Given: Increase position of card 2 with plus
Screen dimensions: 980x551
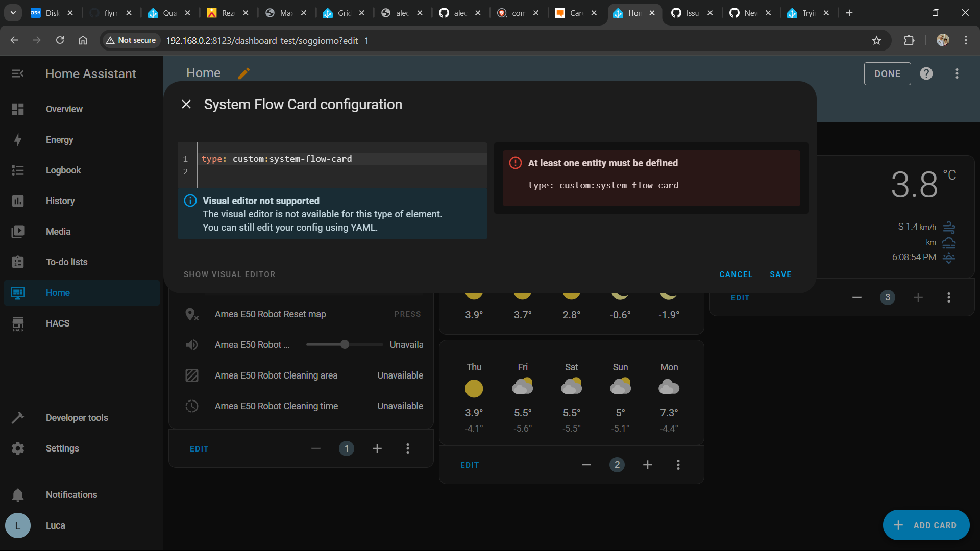Looking at the screenshot, I should [647, 465].
